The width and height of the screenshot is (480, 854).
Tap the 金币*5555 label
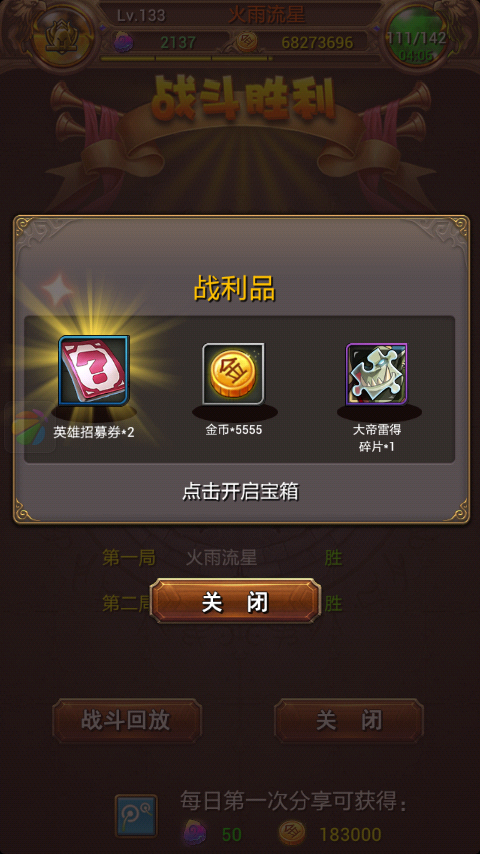[x=234, y=430]
